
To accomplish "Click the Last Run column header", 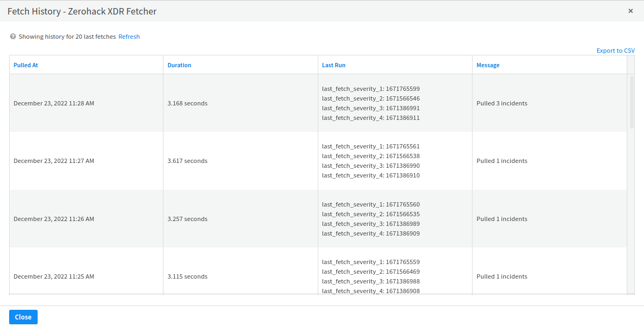I will (x=334, y=65).
